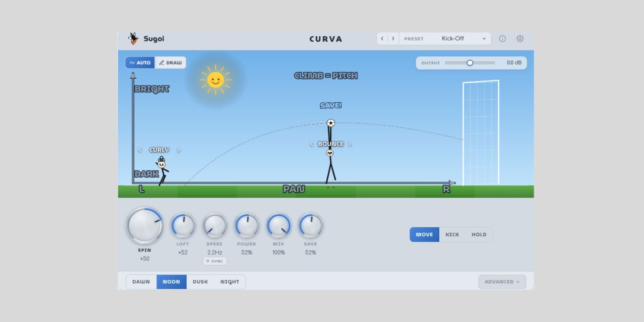Click the CURVA title text
This screenshot has width=644, height=322.
click(326, 39)
